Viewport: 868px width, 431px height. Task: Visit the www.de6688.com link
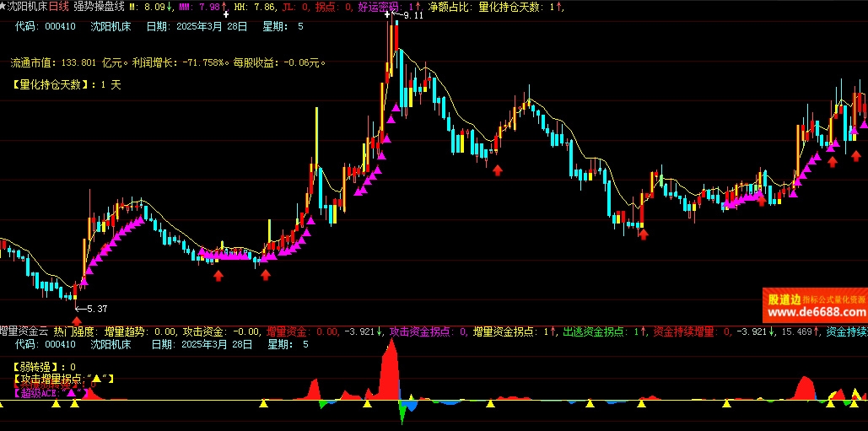tap(814, 313)
